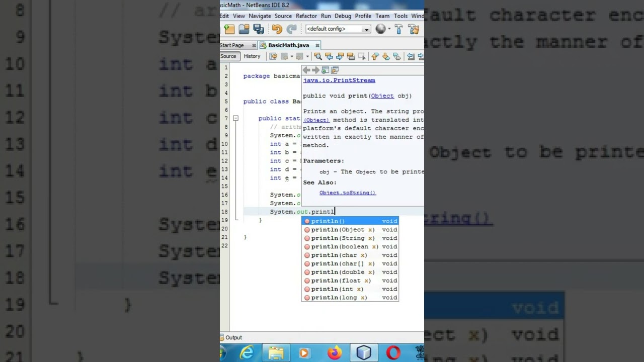The image size is (644, 362).
Task: Close the BasicMath.java tab
Action: pyautogui.click(x=317, y=45)
